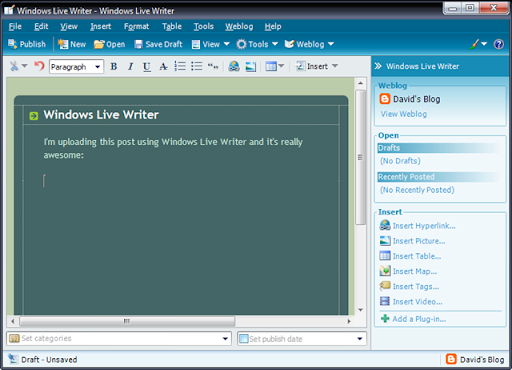Click the Recently Posted header
Image resolution: width=512 pixels, height=370 pixels.
click(439, 177)
